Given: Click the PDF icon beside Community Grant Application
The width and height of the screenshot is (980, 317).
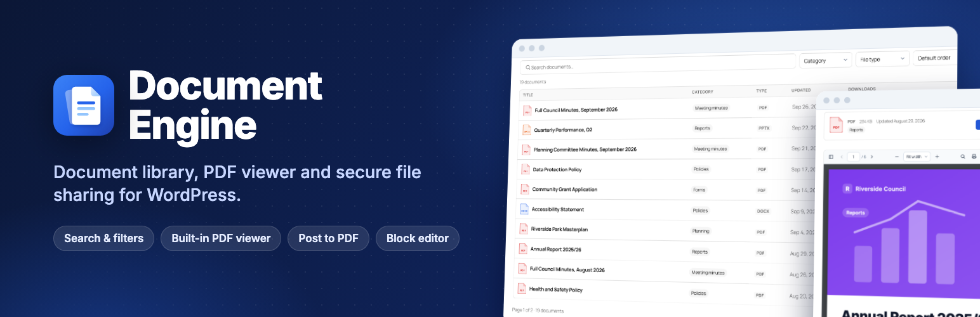Looking at the screenshot, I should (x=524, y=189).
